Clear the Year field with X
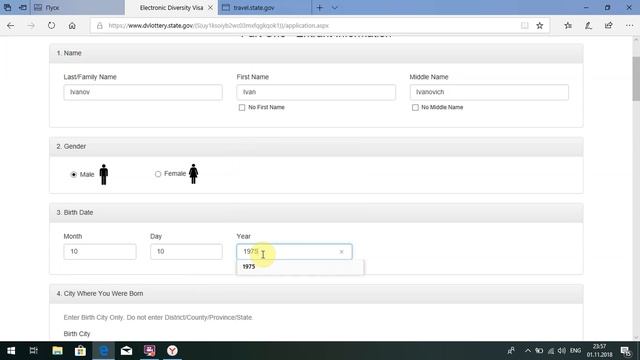 coord(342,252)
